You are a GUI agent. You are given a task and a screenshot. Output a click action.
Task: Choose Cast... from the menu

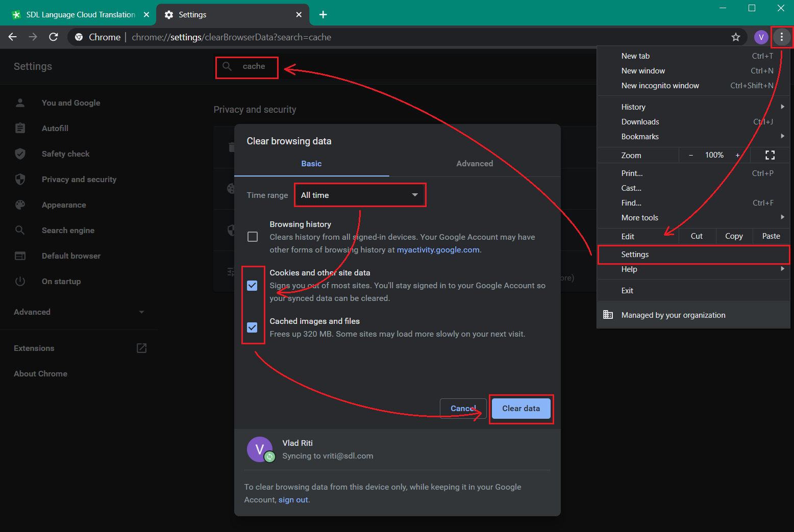(693, 188)
